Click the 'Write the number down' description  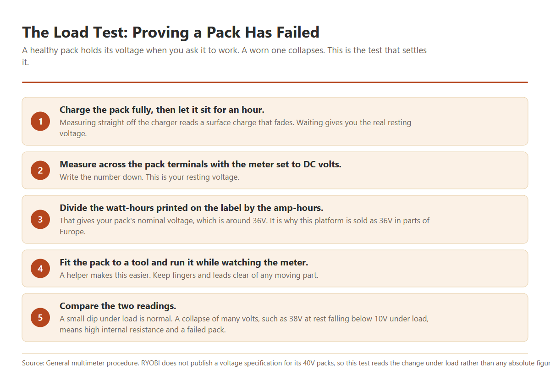point(149,177)
